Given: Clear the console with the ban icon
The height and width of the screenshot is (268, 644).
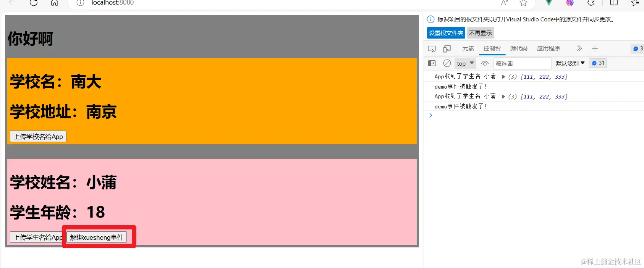Looking at the screenshot, I should pos(447,63).
